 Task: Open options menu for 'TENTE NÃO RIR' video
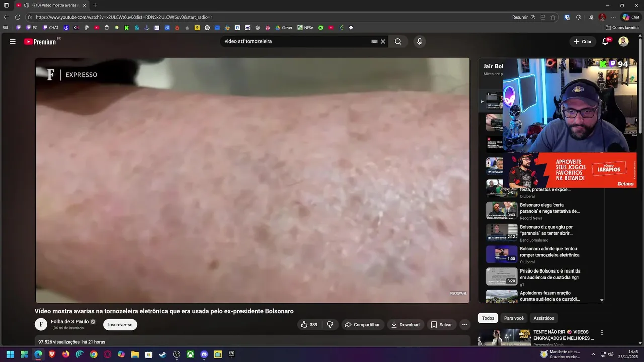[602, 333]
